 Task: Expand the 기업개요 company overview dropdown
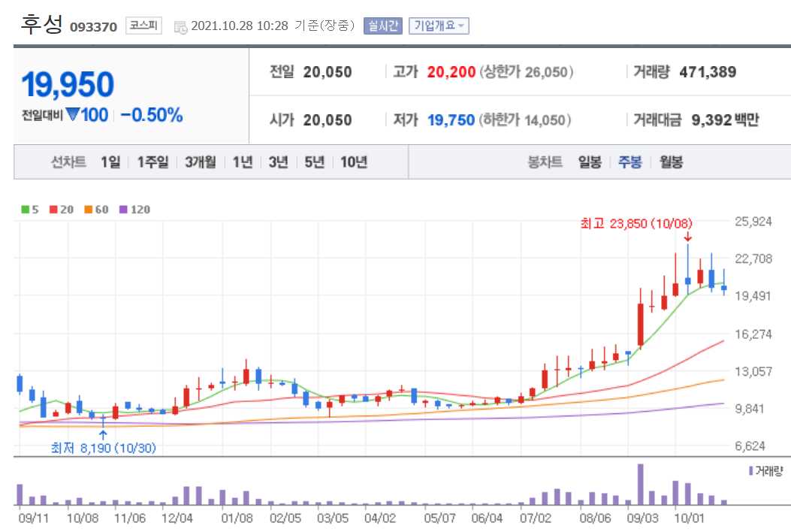coord(439,26)
